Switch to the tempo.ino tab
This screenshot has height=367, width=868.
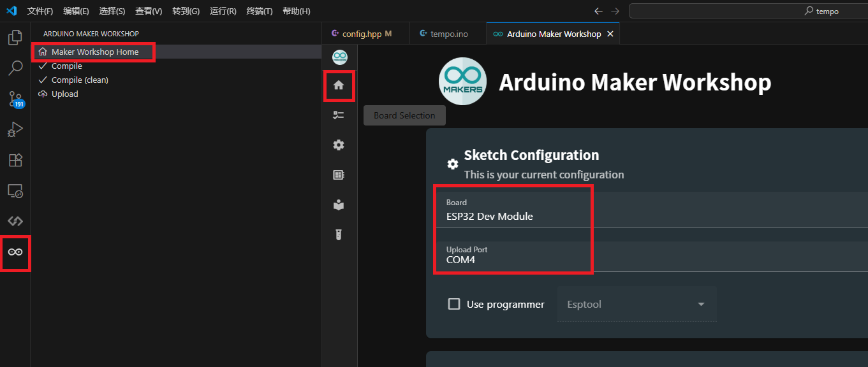(449, 34)
